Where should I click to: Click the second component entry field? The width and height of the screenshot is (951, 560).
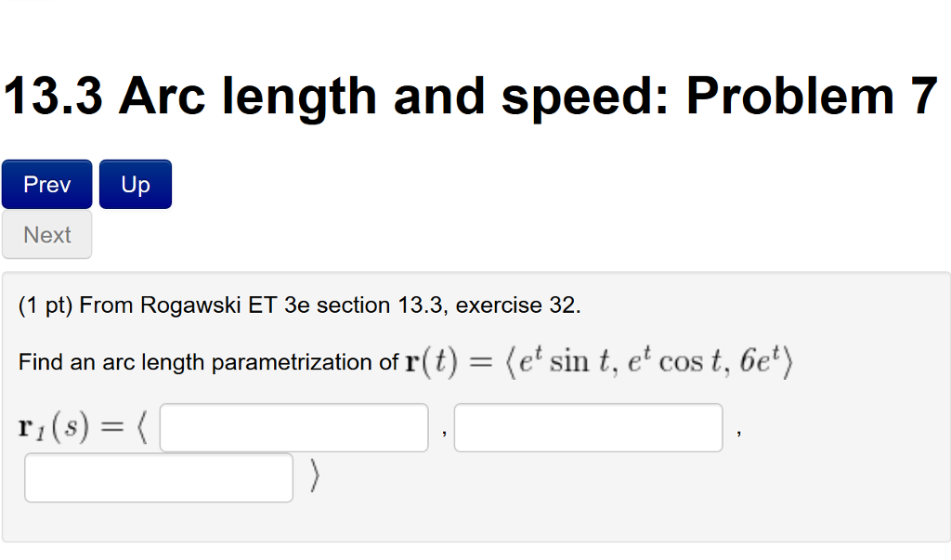(587, 427)
